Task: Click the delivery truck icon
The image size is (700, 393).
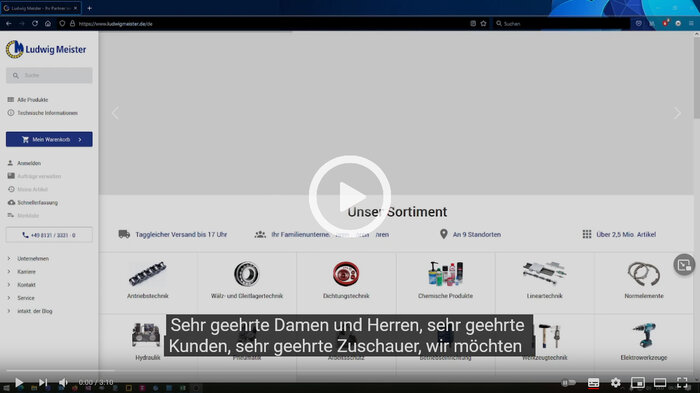Action: (124, 234)
